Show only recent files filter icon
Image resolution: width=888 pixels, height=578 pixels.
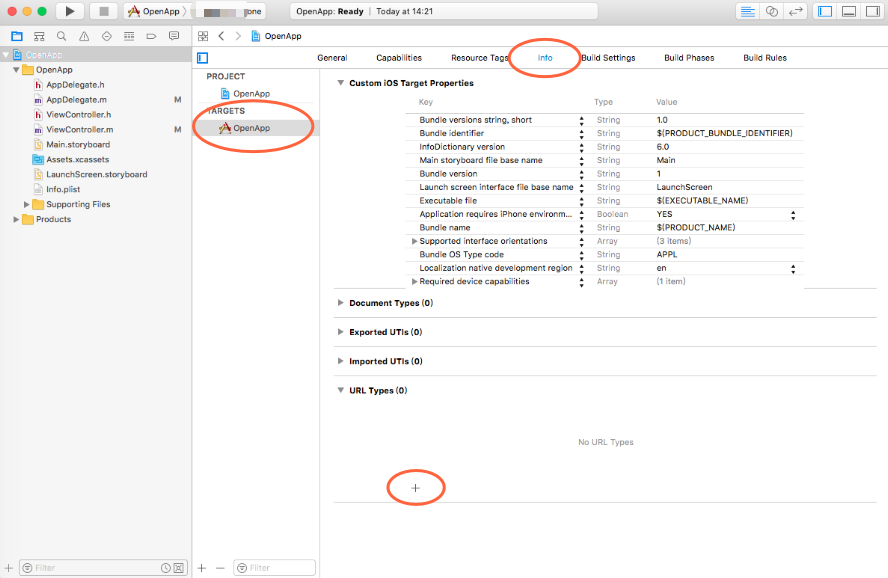[165, 568]
